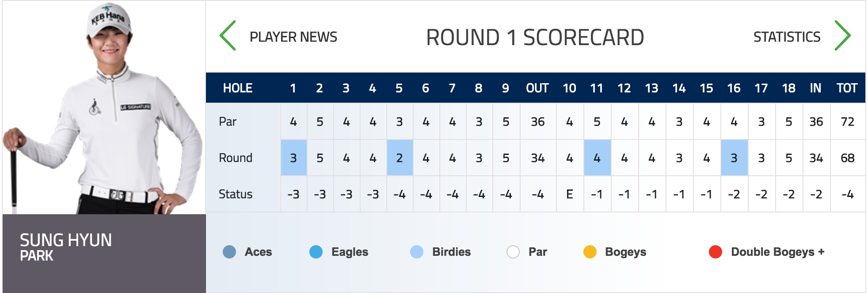Click the OUT column header
868x293 pixels.
coord(537,88)
